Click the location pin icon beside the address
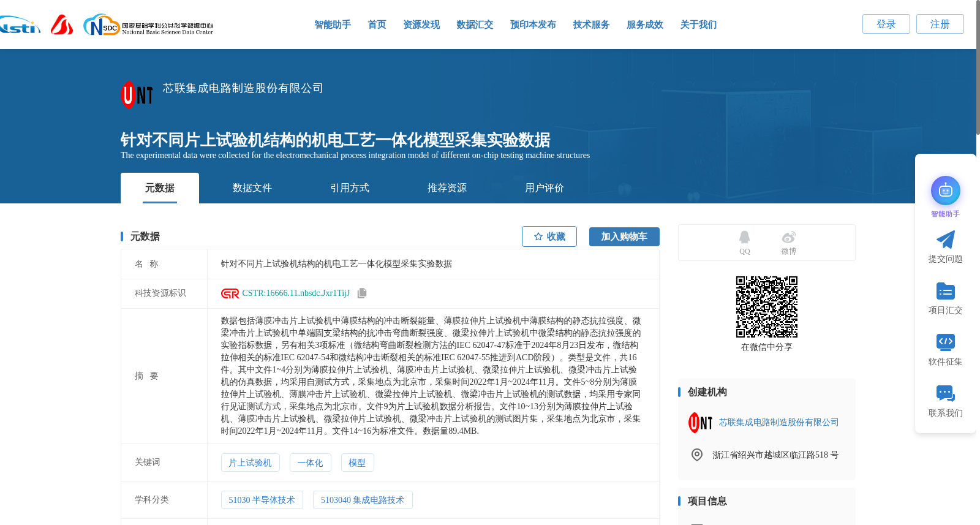The height and width of the screenshot is (525, 980). (x=697, y=455)
